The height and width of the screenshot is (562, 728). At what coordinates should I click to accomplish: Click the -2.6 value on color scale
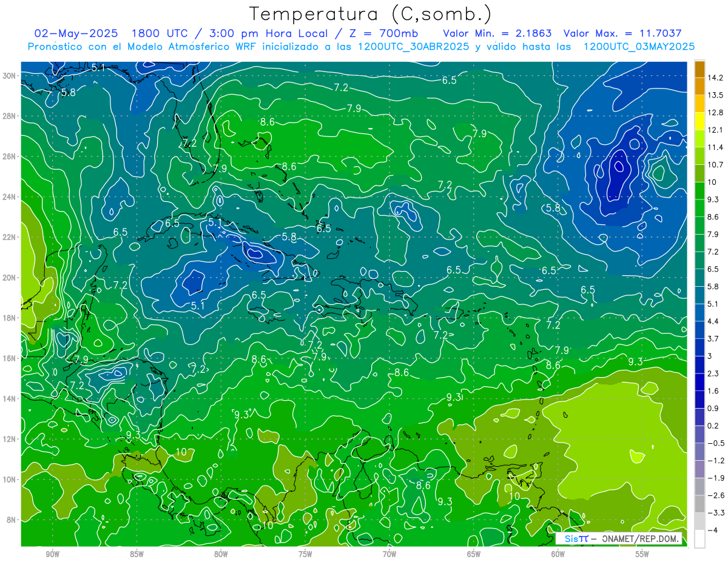[716, 495]
